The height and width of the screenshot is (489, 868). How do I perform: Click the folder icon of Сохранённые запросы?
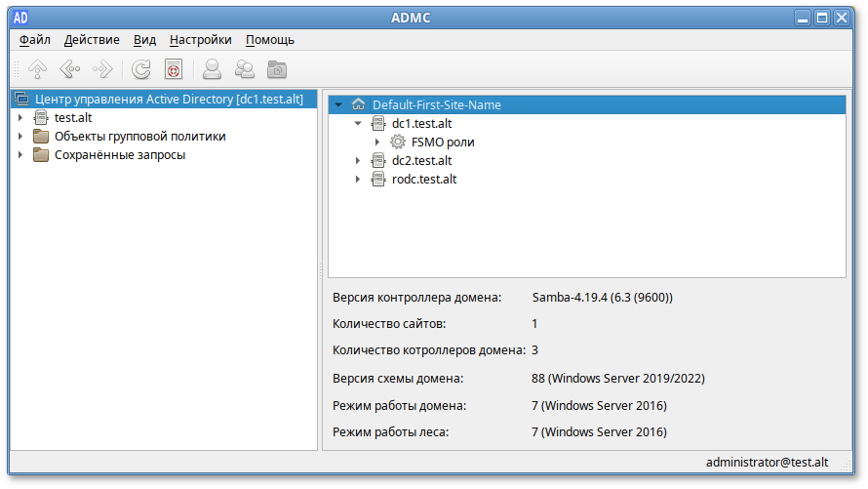click(x=41, y=154)
